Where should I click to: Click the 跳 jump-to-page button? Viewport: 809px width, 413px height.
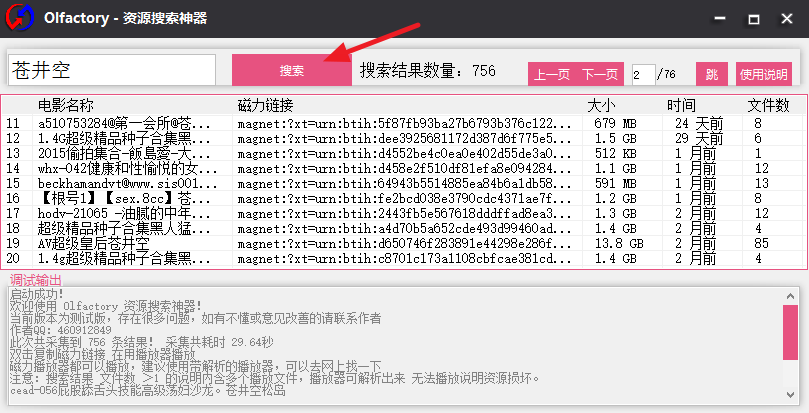pyautogui.click(x=711, y=74)
